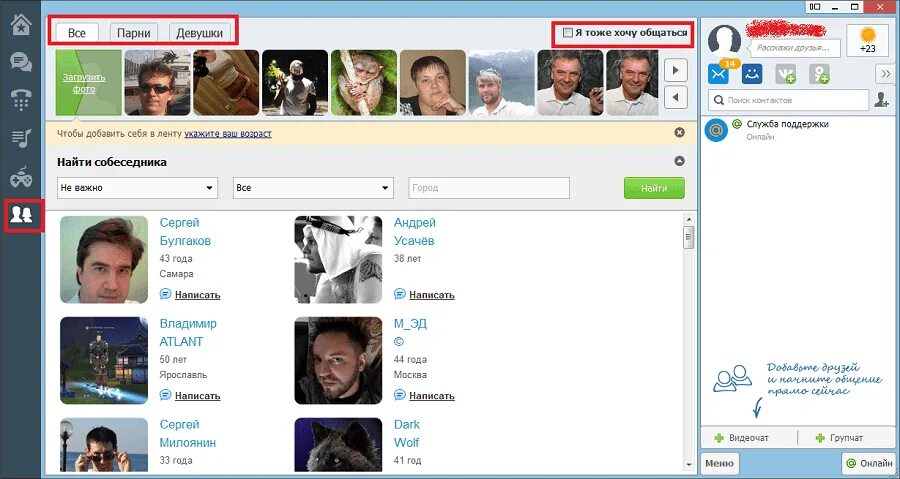Open Владимир ATLANT profile photo

pos(104,360)
